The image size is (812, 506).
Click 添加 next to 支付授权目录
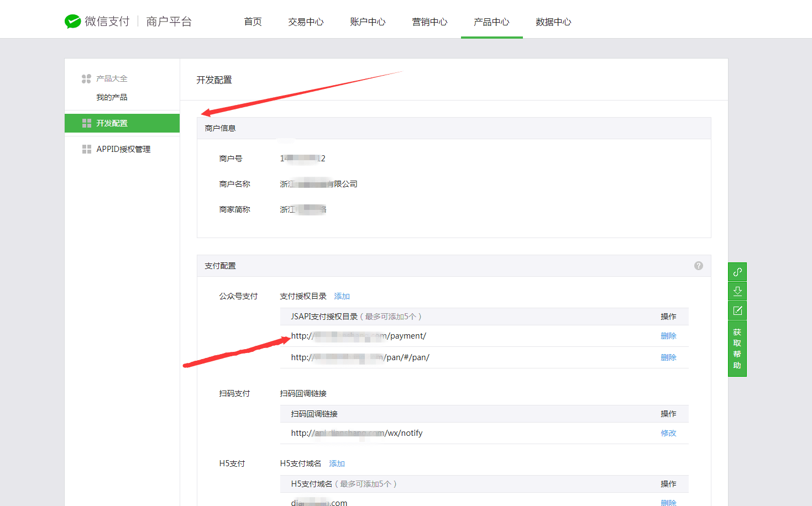point(342,296)
